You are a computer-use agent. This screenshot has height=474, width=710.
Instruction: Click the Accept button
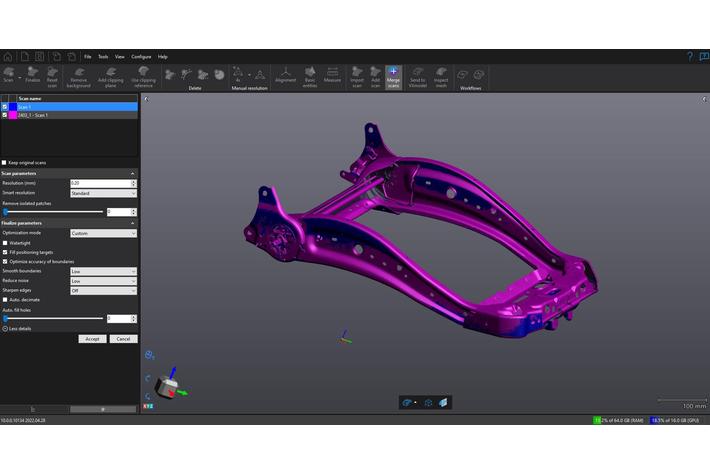[92, 339]
